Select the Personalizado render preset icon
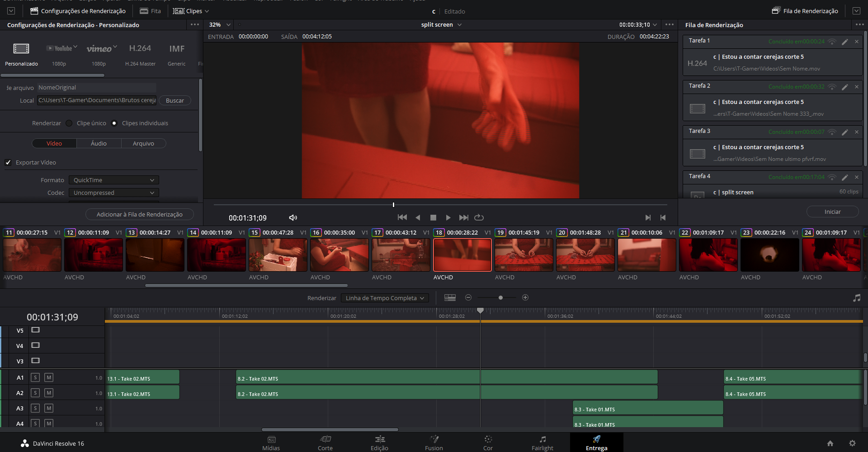 click(21, 48)
